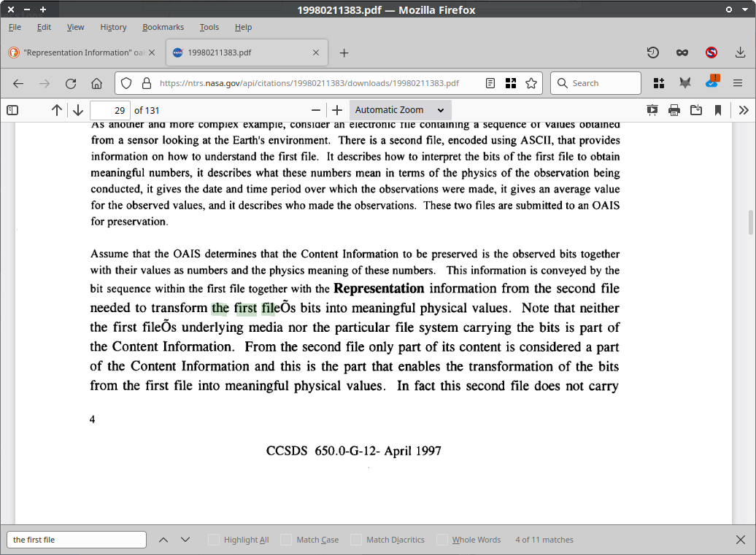Print the PDF document
Screen dimensions: 756x555
(x=674, y=110)
